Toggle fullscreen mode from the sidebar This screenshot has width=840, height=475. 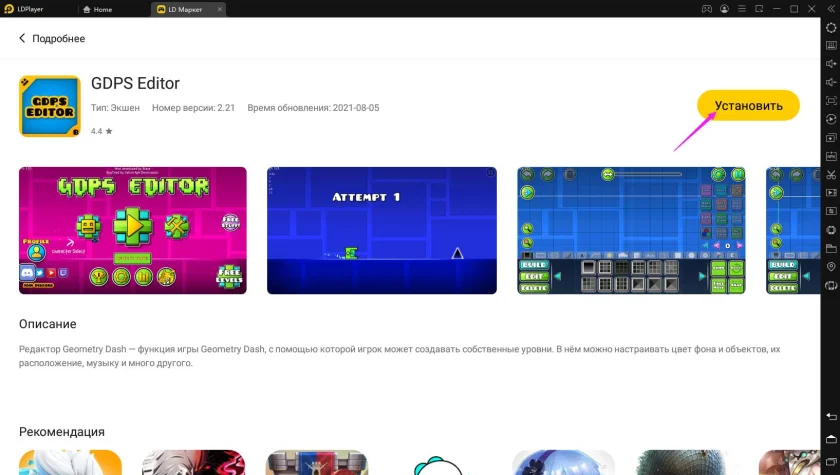pos(831,101)
